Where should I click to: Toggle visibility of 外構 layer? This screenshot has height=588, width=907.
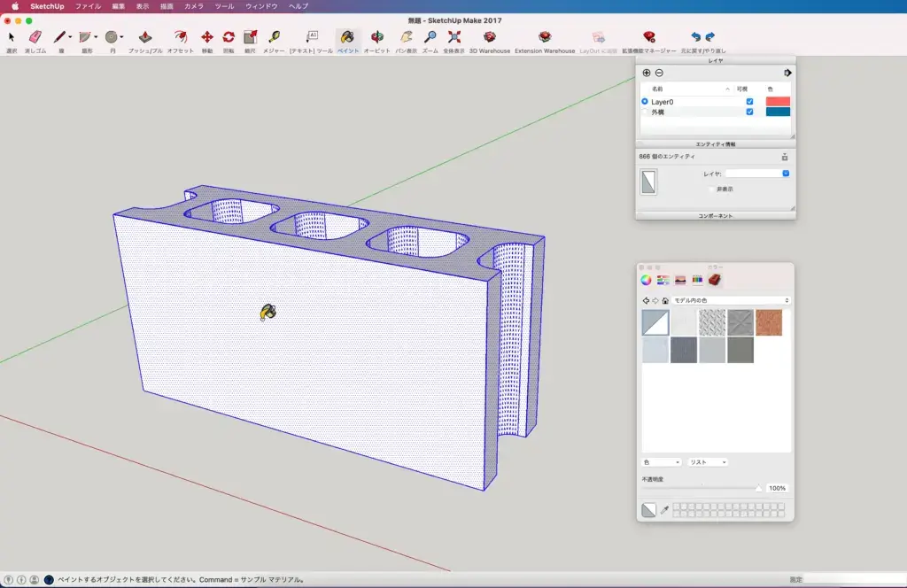tap(749, 112)
